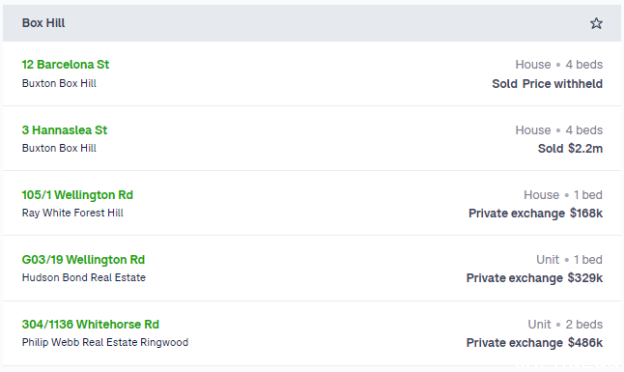
Task: Click Private exchange $329k result
Action: [x=534, y=278]
